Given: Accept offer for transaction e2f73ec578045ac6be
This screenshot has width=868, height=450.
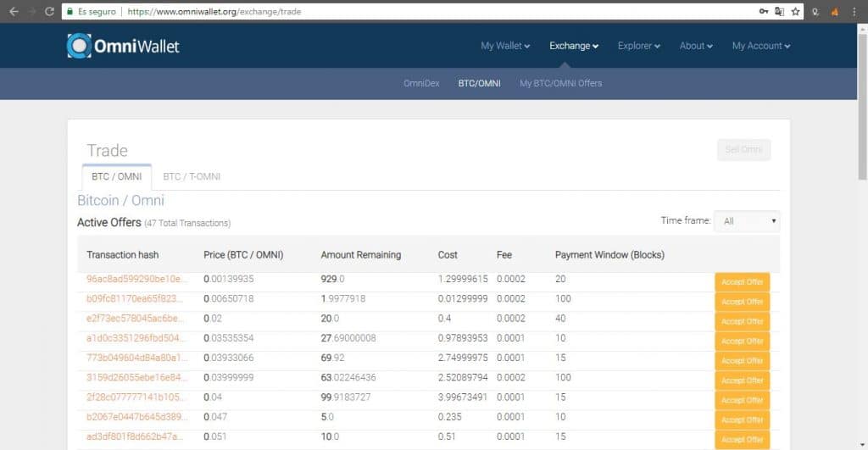Looking at the screenshot, I should click(x=742, y=321).
